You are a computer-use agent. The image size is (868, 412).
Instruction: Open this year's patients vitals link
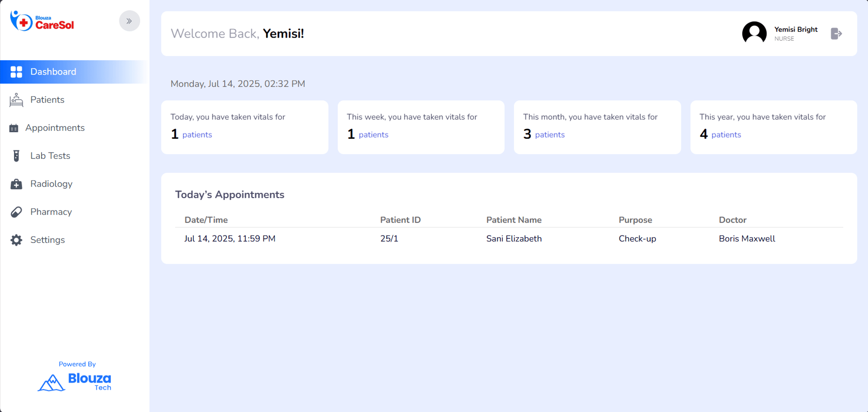[726, 135]
